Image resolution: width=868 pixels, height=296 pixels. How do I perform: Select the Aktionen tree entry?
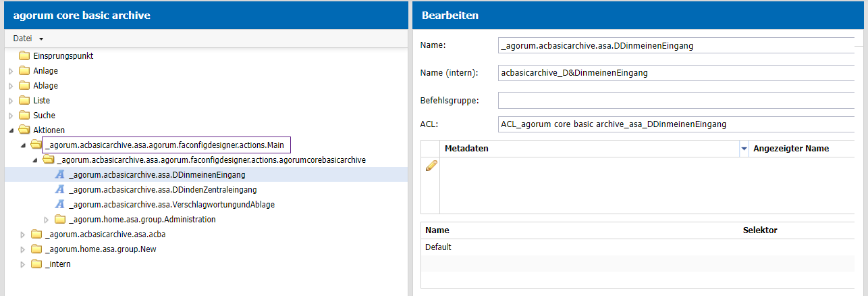[49, 130]
